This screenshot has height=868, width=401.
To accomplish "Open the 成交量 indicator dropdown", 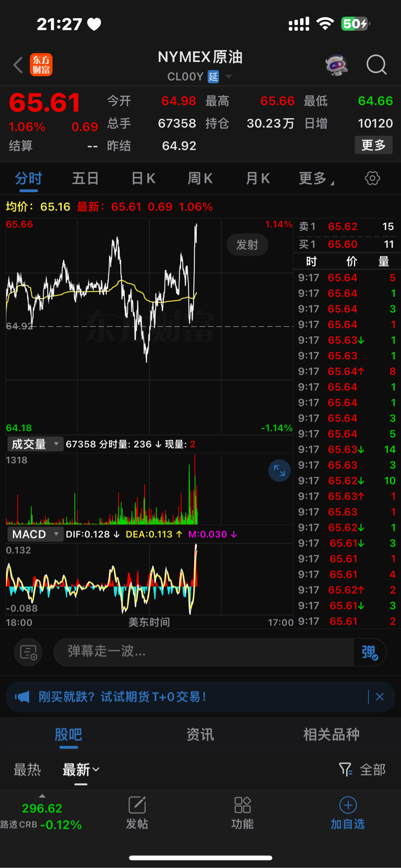I will 35,444.
